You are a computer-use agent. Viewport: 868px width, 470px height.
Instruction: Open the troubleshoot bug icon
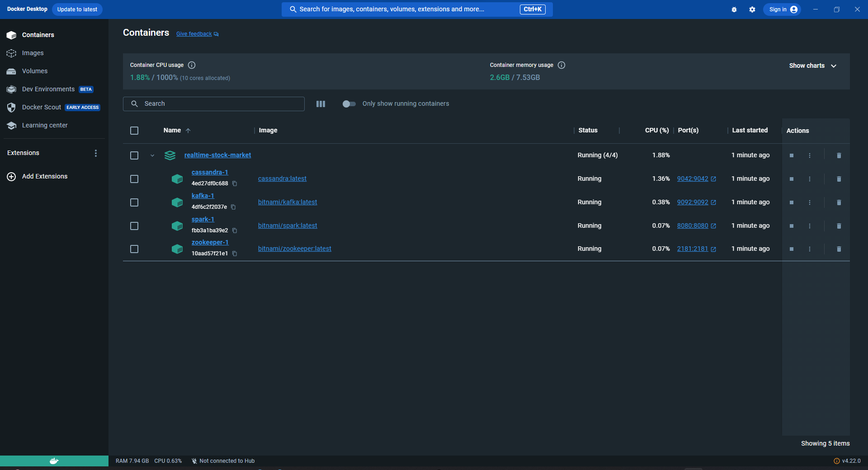point(734,9)
